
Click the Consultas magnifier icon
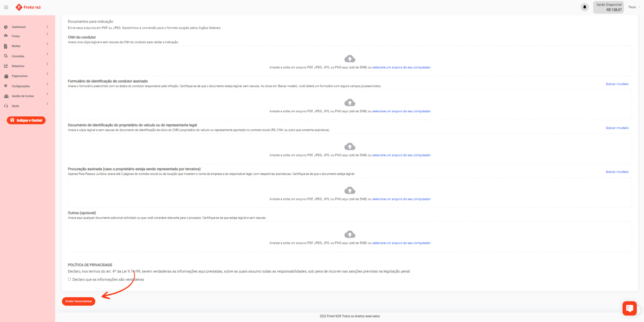(6, 56)
